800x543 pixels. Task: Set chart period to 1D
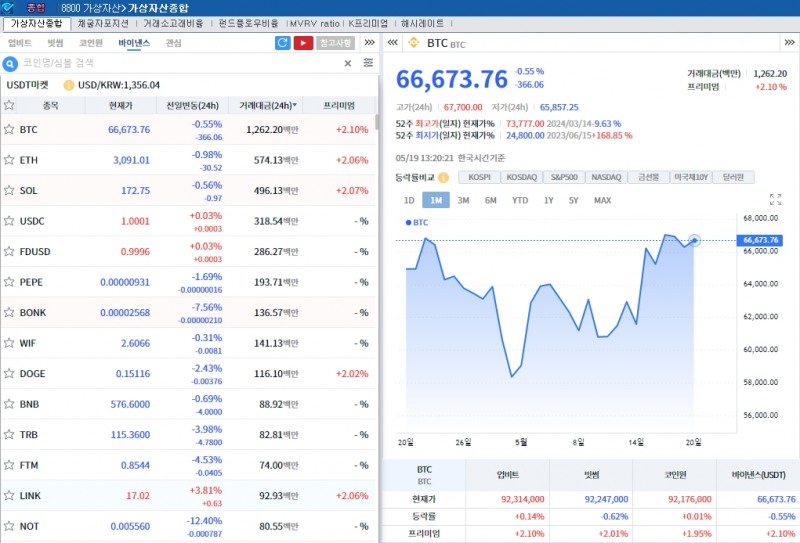409,200
